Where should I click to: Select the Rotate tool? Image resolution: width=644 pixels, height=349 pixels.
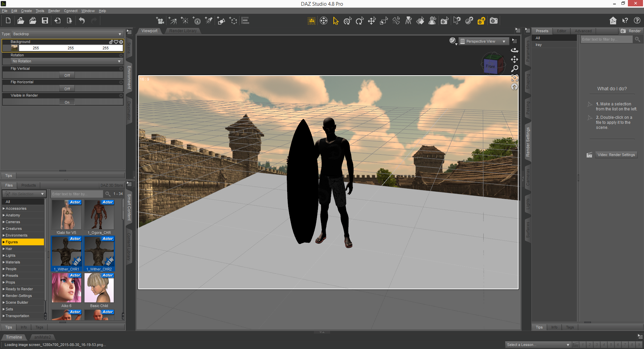click(360, 21)
